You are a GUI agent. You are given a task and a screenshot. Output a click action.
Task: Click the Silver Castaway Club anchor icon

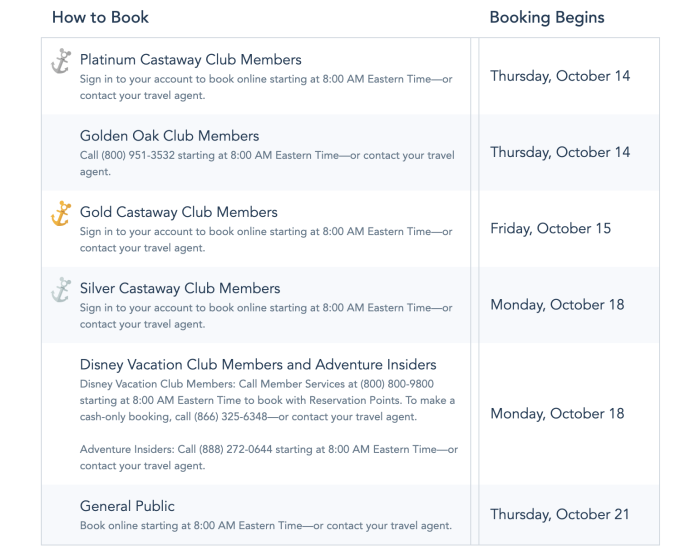coord(61,290)
